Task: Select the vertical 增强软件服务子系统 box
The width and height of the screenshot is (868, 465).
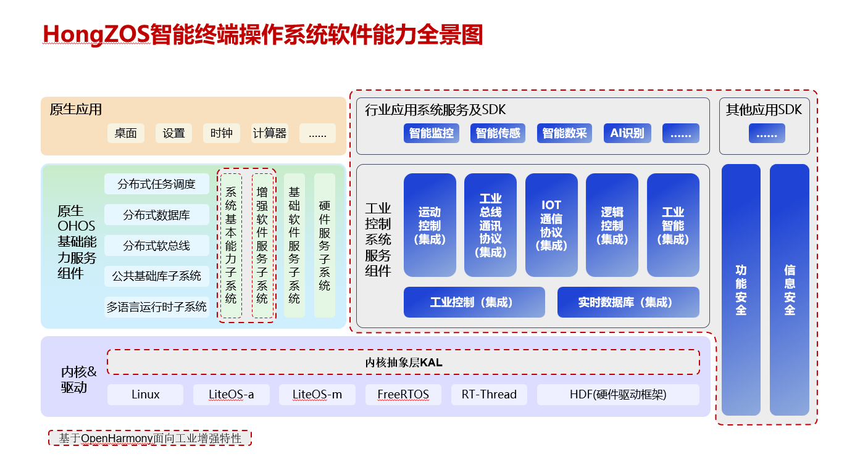Action: 262,245
